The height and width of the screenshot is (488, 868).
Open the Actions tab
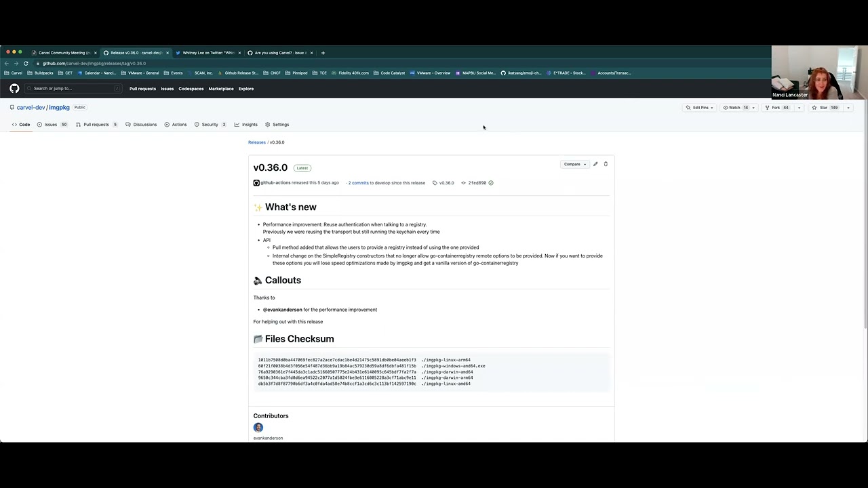(176, 125)
